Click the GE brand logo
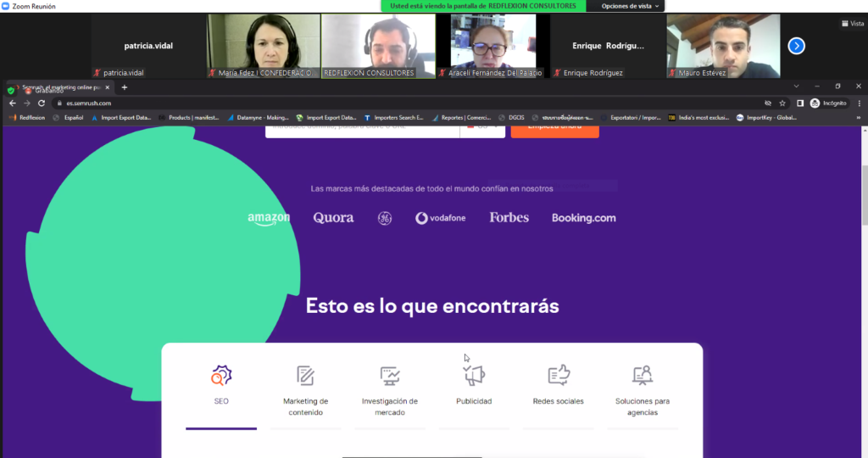 (385, 218)
